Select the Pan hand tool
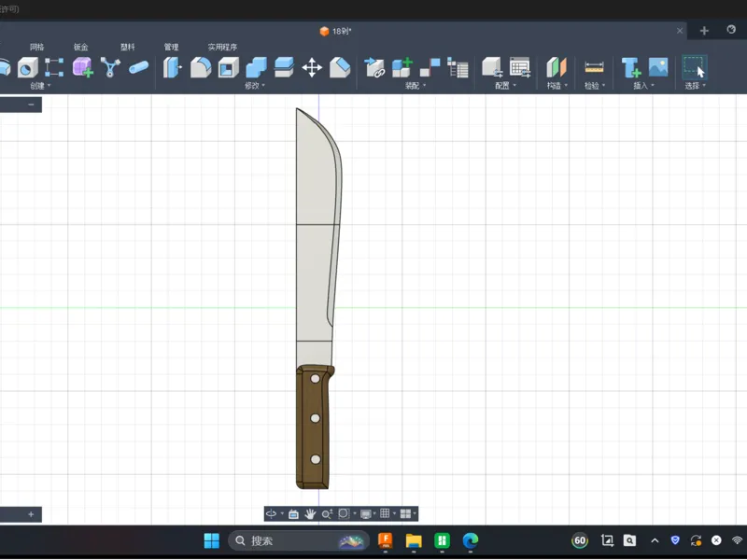Screen dimensions: 747x560 click(310, 514)
